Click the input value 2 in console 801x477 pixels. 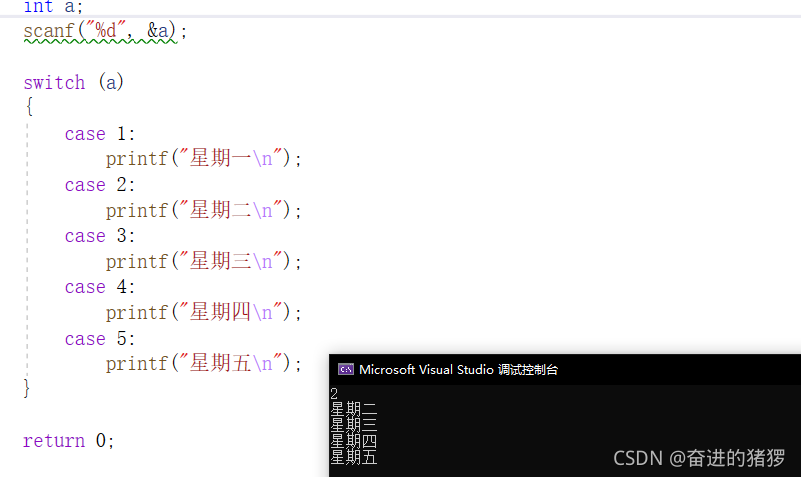click(334, 394)
